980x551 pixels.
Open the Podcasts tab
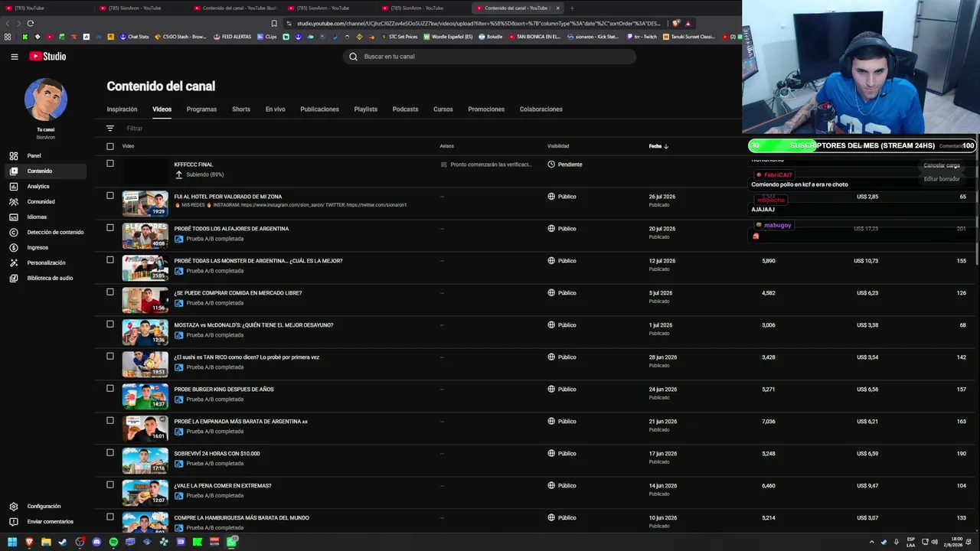pyautogui.click(x=405, y=109)
